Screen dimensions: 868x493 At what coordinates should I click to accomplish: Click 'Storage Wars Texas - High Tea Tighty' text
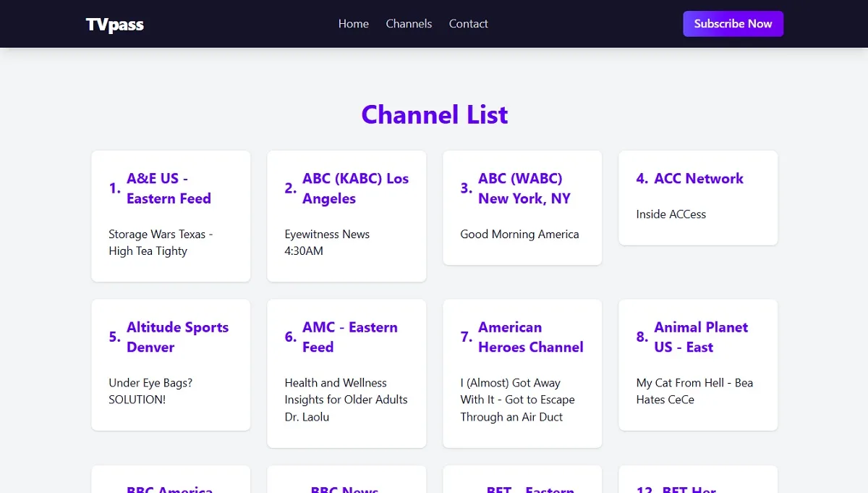tap(161, 243)
